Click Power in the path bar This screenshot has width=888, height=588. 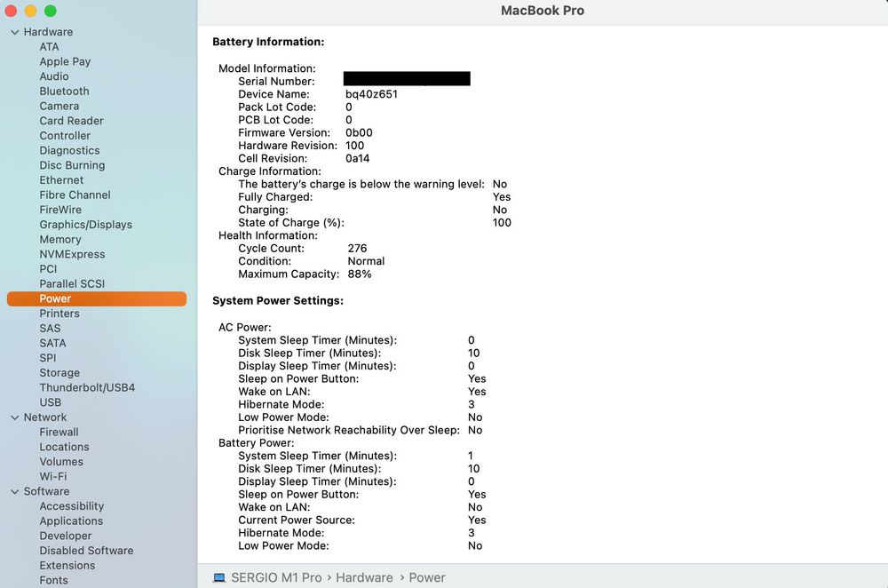tap(427, 578)
